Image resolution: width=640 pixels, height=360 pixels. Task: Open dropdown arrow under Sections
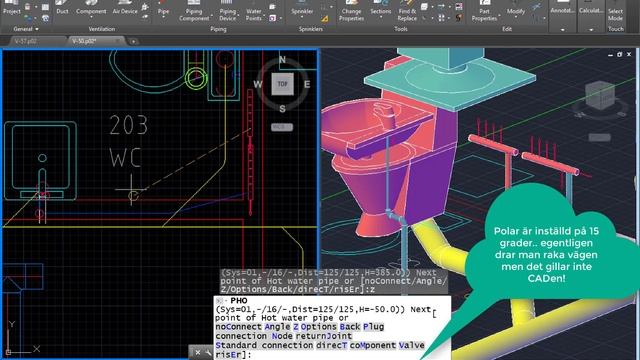coord(380,18)
